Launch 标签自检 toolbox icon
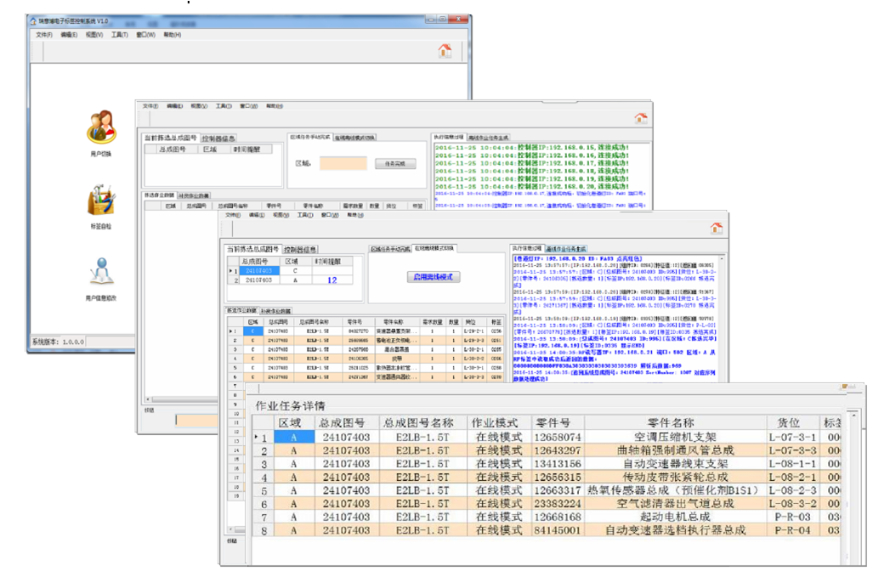Image resolution: width=890 pixels, height=588 pixels. (x=100, y=201)
